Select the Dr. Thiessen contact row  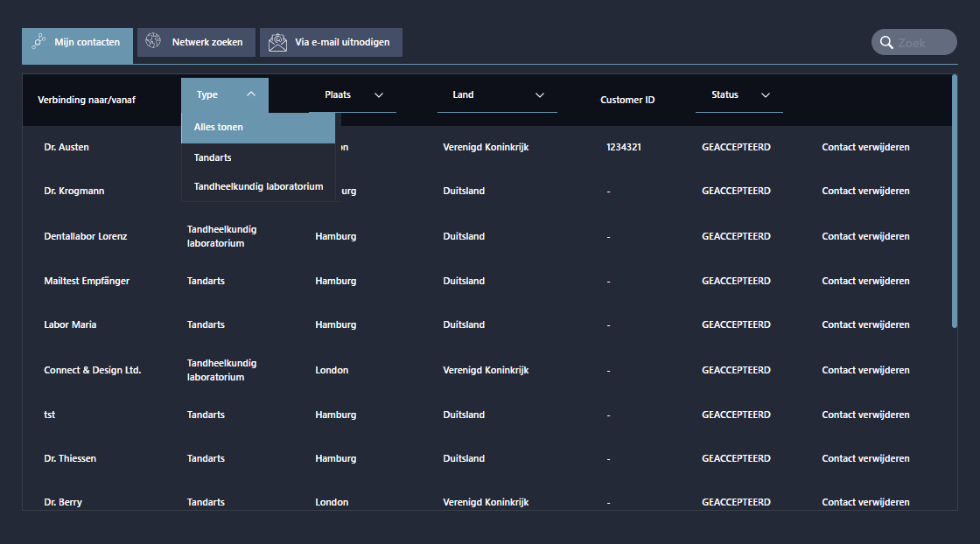pyautogui.click(x=70, y=458)
